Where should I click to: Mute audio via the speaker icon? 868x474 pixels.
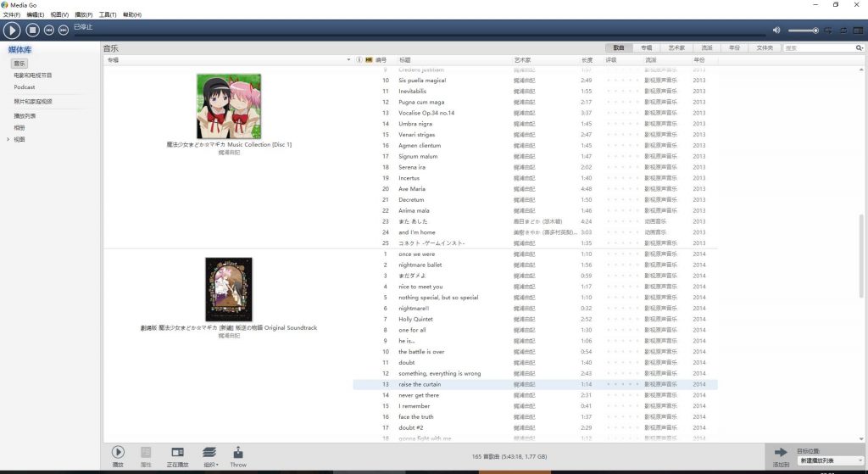coord(776,31)
